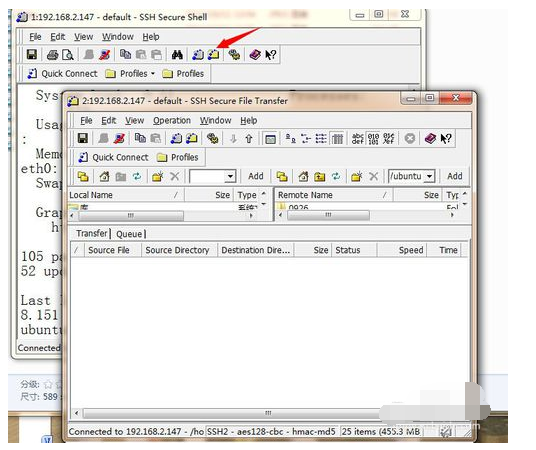Image resolution: width=536 pixels, height=450 pixels.
Task: Open Operation menu in File Transfer
Action: [x=172, y=120]
